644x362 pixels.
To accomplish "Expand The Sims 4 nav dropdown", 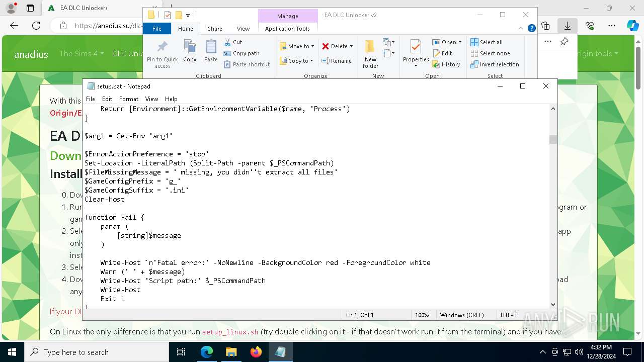I will 82,53.
